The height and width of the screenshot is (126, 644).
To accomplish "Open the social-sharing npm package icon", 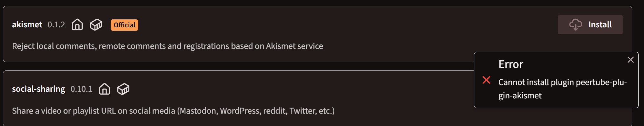I will [123, 89].
